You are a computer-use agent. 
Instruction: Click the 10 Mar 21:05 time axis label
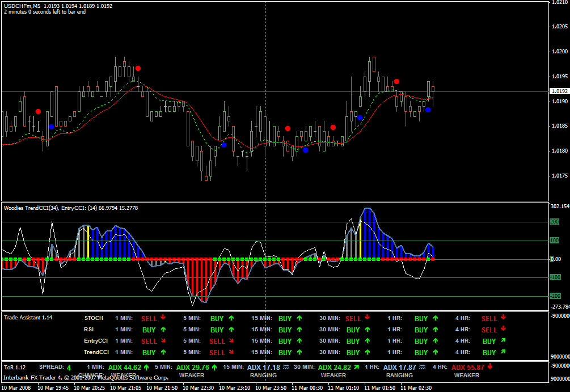[125, 388]
